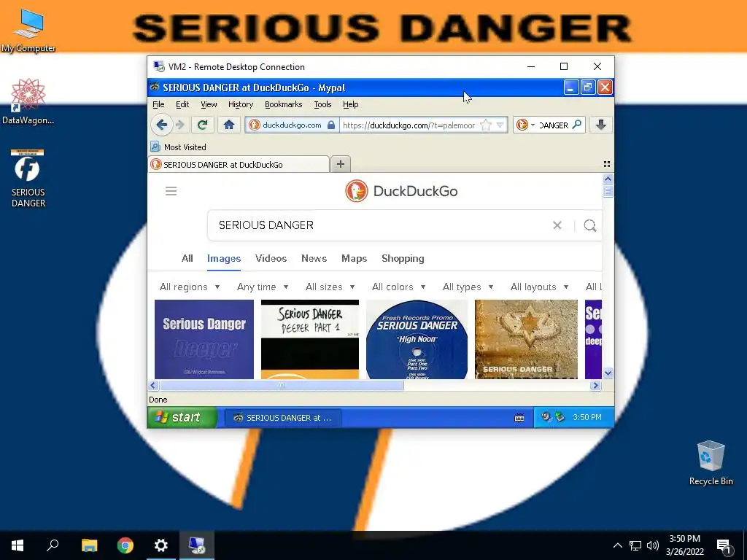
Task: Click the horizontal scrollbar right arrow
Action: 595,385
